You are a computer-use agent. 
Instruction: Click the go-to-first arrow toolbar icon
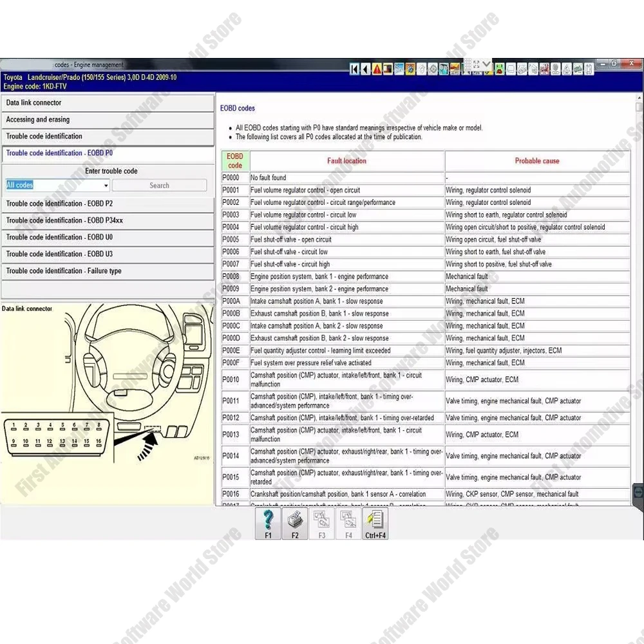354,70
